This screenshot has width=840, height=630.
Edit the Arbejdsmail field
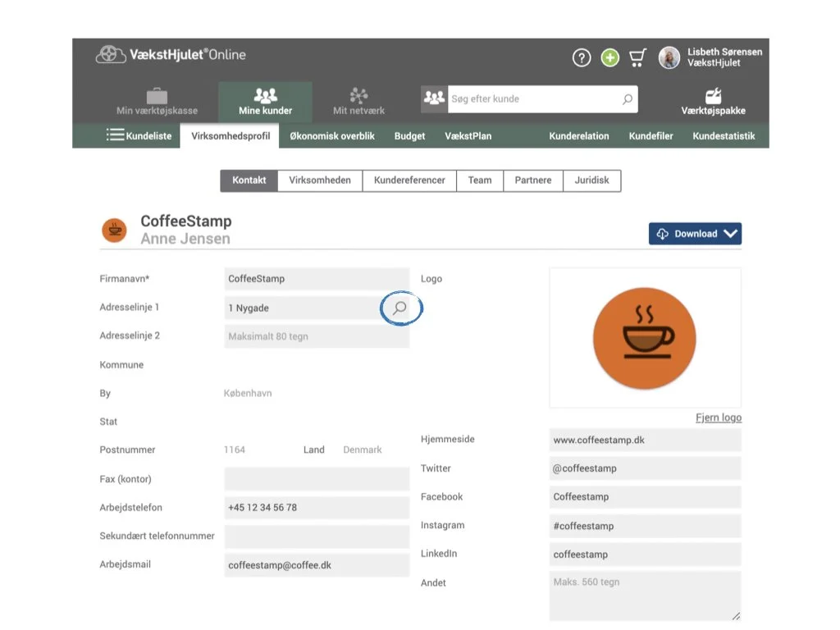tap(317, 565)
